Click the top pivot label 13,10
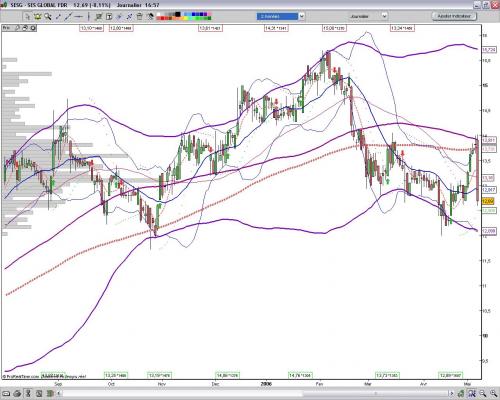 click(91, 28)
